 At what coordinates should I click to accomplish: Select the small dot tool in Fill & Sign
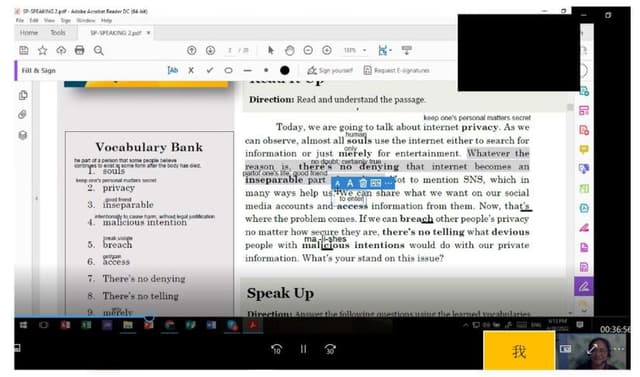[x=266, y=70]
